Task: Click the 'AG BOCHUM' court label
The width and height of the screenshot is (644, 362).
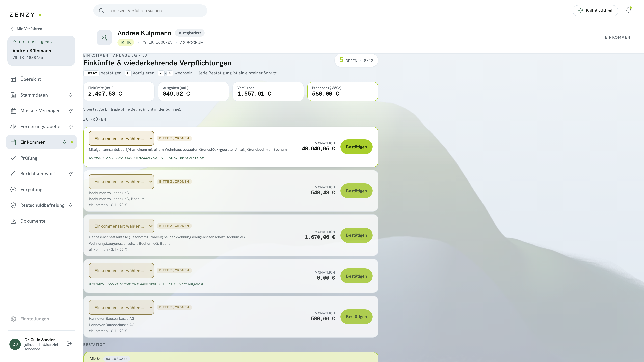Action: (x=192, y=42)
